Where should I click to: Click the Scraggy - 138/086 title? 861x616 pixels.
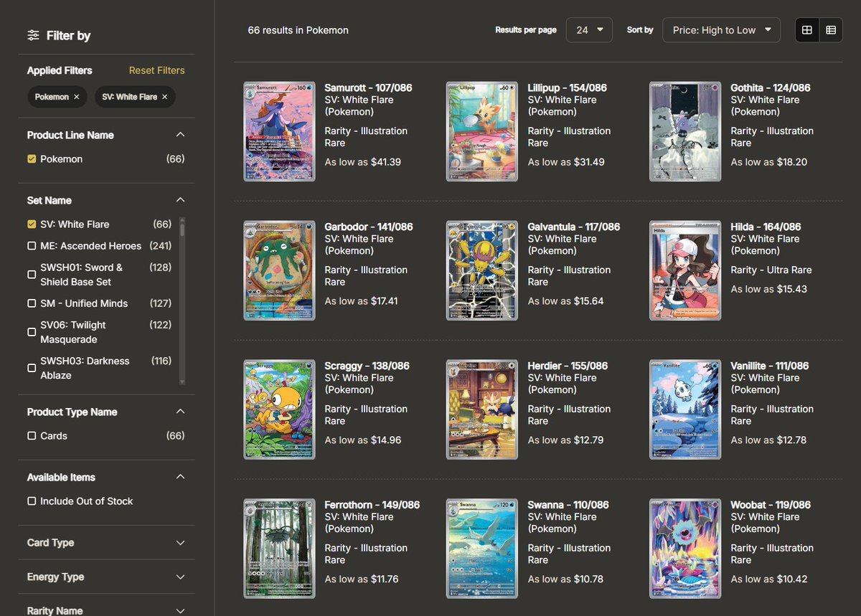[x=367, y=366]
